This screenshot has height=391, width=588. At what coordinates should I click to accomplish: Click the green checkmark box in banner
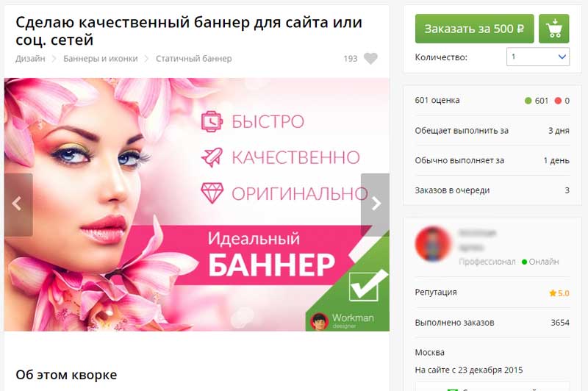(x=364, y=287)
